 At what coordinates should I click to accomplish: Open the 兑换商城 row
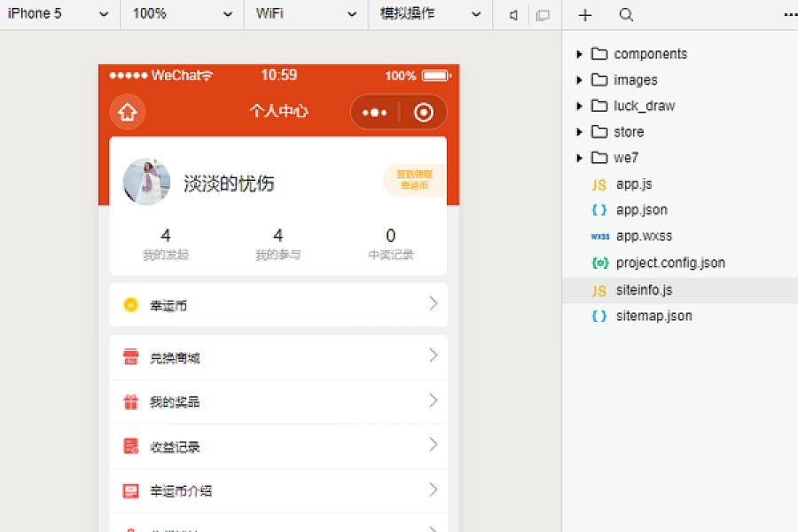tap(278, 356)
